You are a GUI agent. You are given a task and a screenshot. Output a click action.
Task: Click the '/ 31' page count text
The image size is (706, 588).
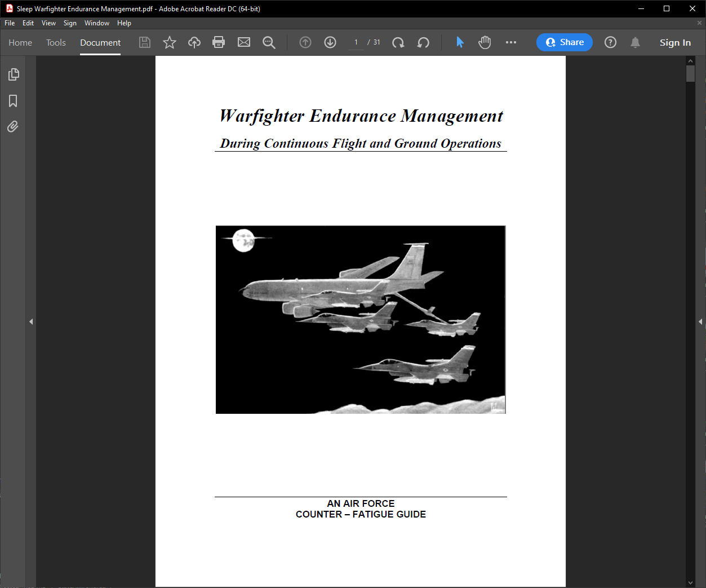point(374,42)
